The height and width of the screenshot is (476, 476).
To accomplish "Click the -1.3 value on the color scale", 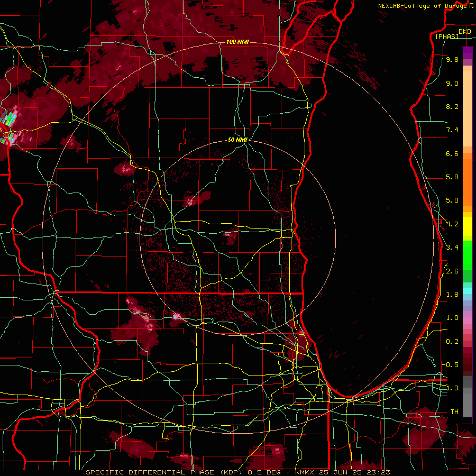I will (x=450, y=388).
